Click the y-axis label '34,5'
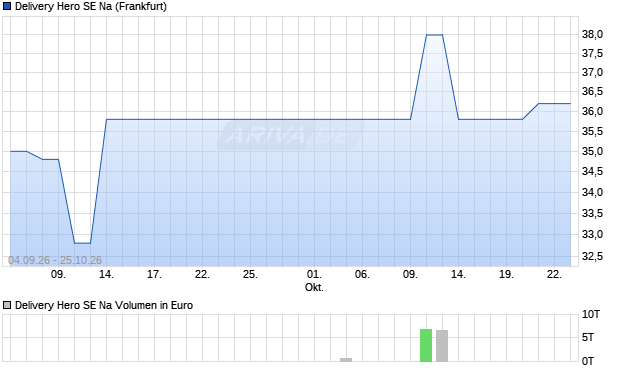Screen dimensions: 620x371 [592, 172]
